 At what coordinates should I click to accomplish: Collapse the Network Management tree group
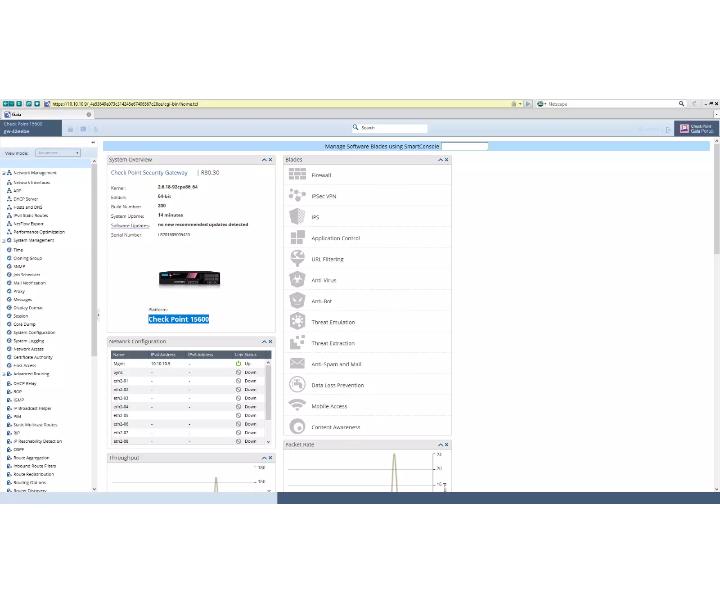[3, 173]
